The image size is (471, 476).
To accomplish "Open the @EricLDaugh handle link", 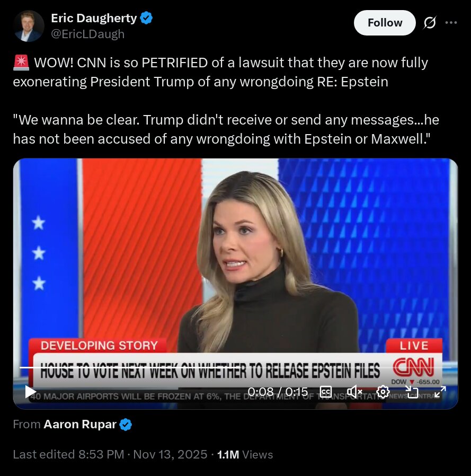I will tap(88, 34).
